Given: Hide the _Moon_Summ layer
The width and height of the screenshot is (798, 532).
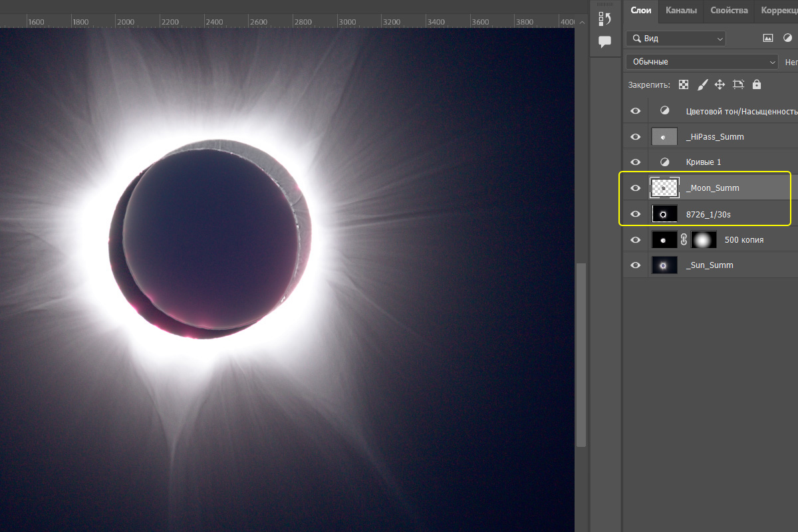Looking at the screenshot, I should 636,188.
